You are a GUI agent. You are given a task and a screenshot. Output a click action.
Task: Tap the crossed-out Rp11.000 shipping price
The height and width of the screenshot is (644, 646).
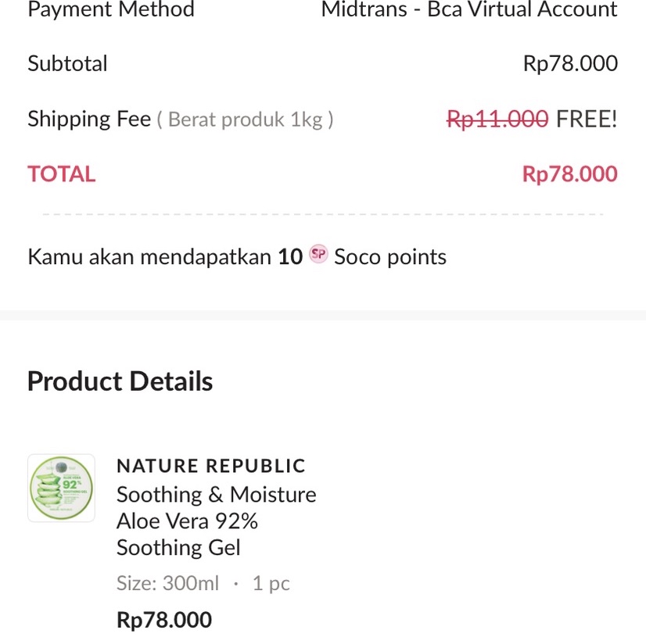tap(497, 119)
